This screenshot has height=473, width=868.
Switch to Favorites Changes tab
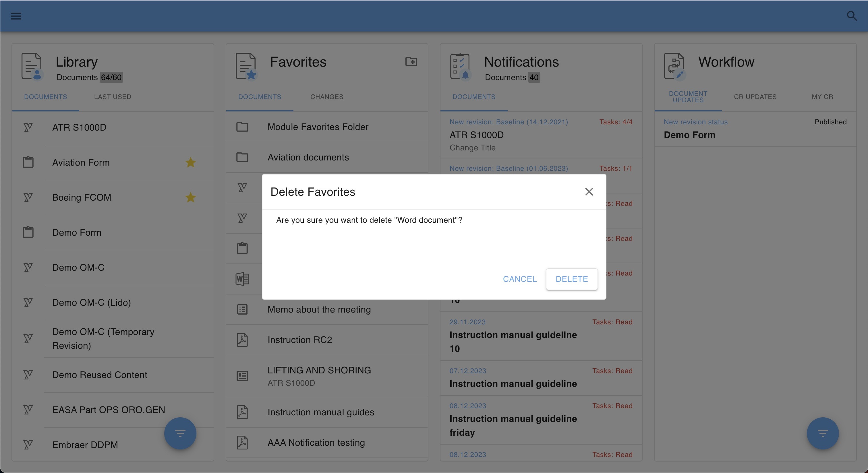(x=326, y=97)
